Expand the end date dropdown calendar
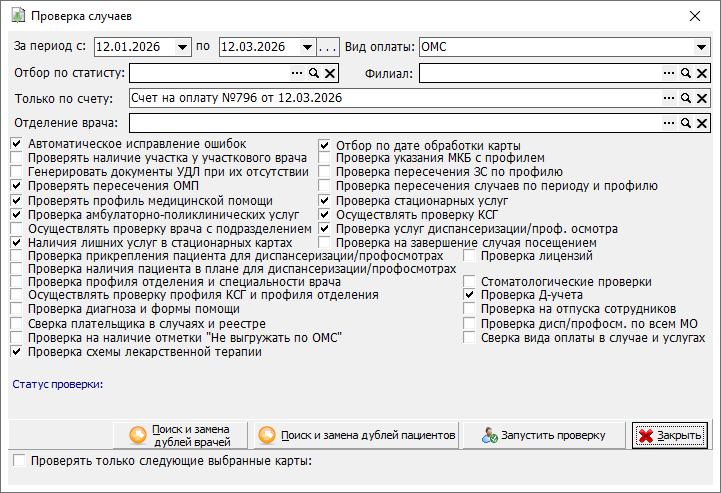 (x=306, y=47)
